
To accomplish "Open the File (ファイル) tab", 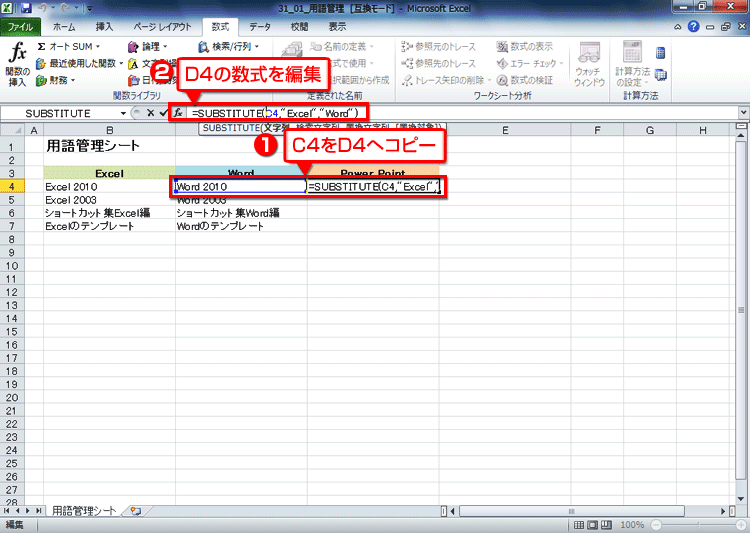I will 20,27.
